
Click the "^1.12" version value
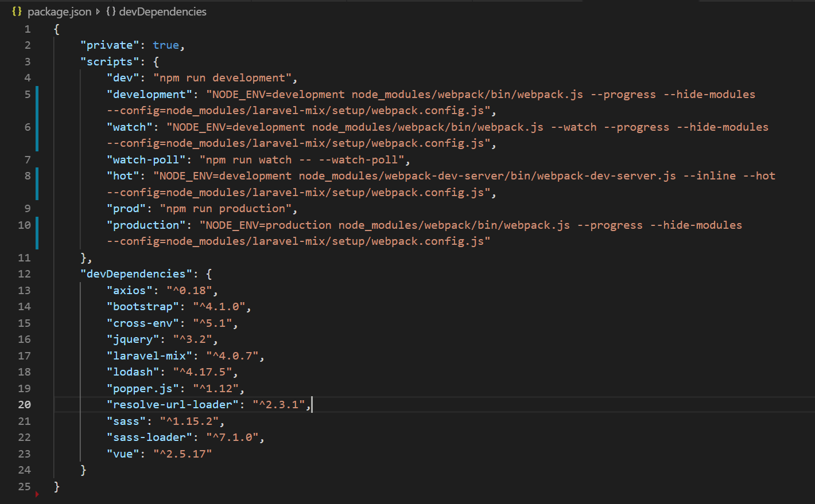pyautogui.click(x=216, y=388)
